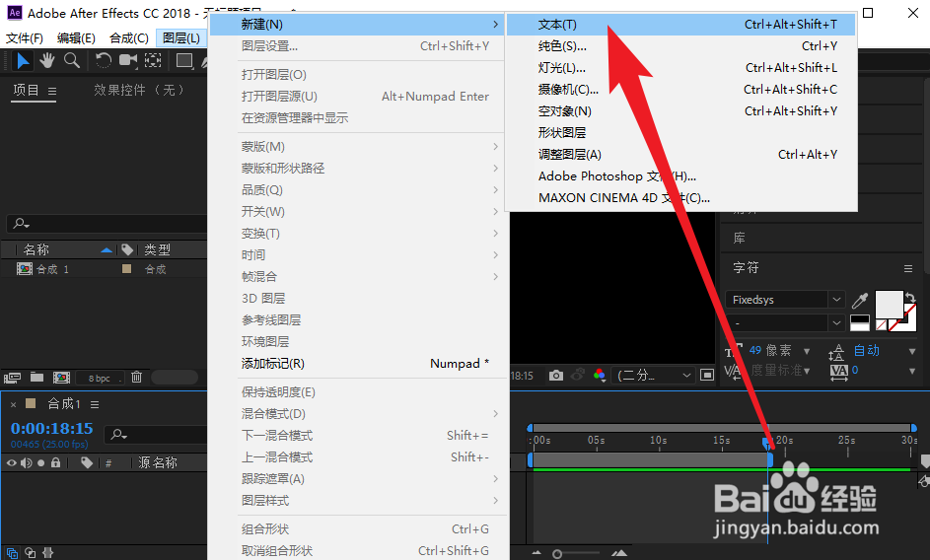The image size is (930, 560).
Task: Toggle In/Out/Duration pane braces icon
Action: [48, 553]
